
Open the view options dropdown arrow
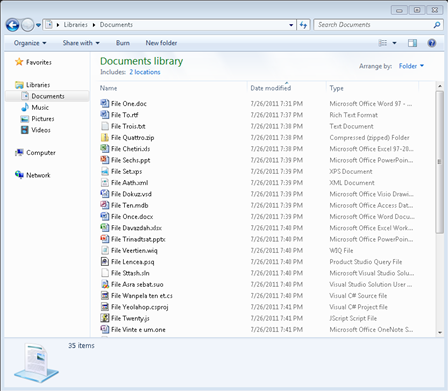click(x=394, y=43)
